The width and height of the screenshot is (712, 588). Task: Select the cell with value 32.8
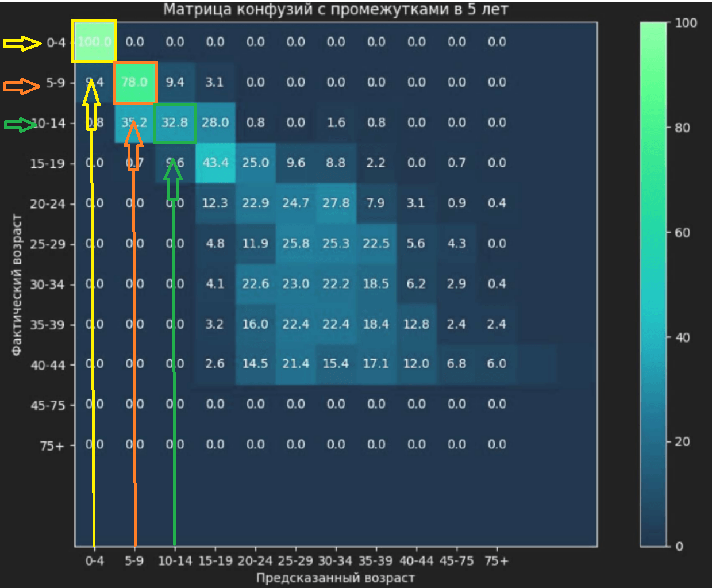point(175,122)
